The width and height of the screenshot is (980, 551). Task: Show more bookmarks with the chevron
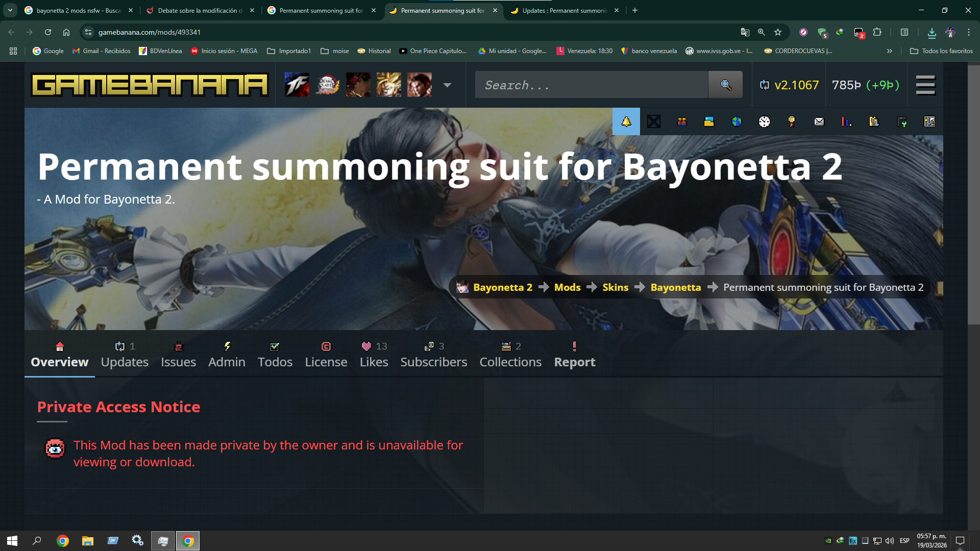click(x=890, y=51)
